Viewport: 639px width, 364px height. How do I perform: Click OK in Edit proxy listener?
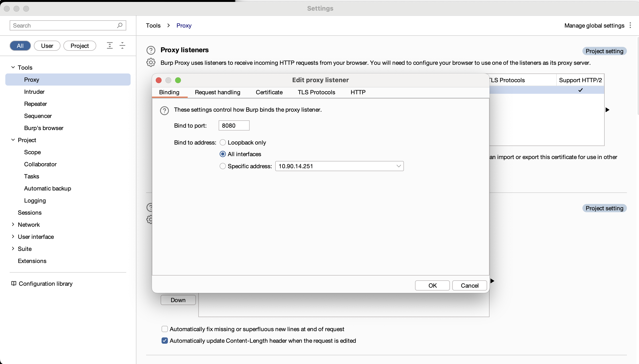coord(432,285)
